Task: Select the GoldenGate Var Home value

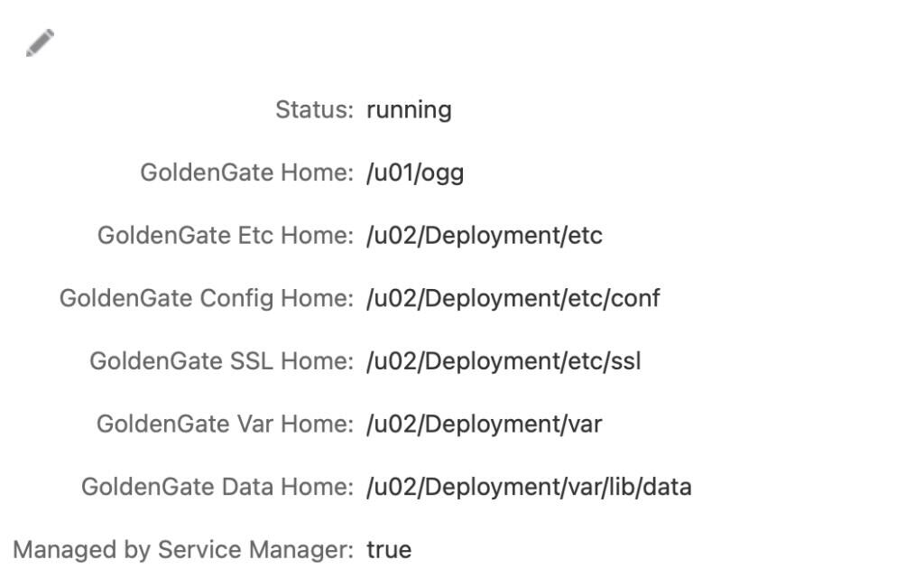Action: [x=485, y=424]
